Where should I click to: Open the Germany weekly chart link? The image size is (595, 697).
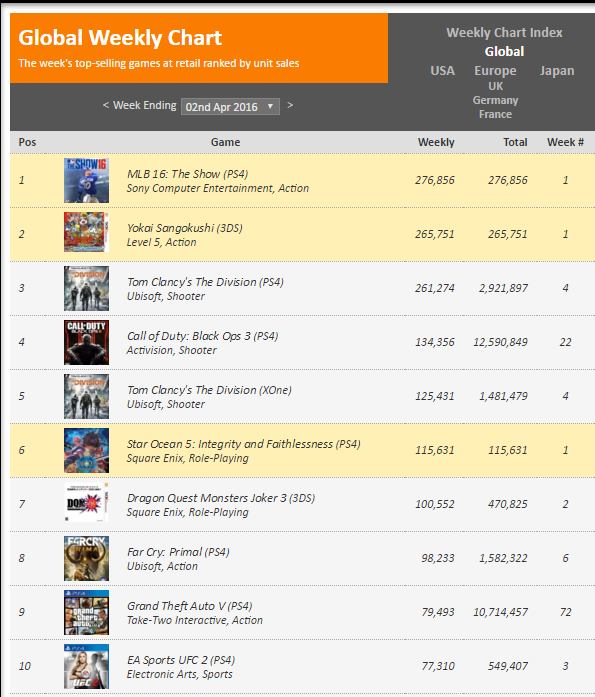(495, 100)
